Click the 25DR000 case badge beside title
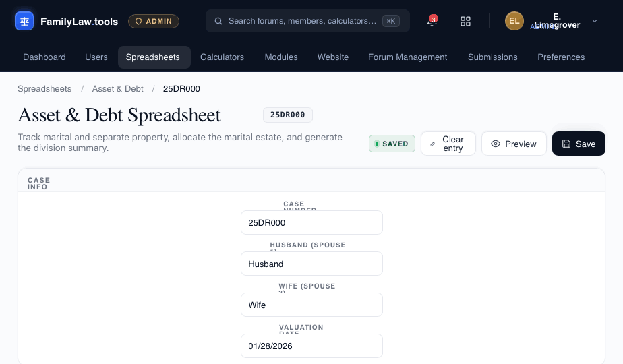 tap(288, 115)
